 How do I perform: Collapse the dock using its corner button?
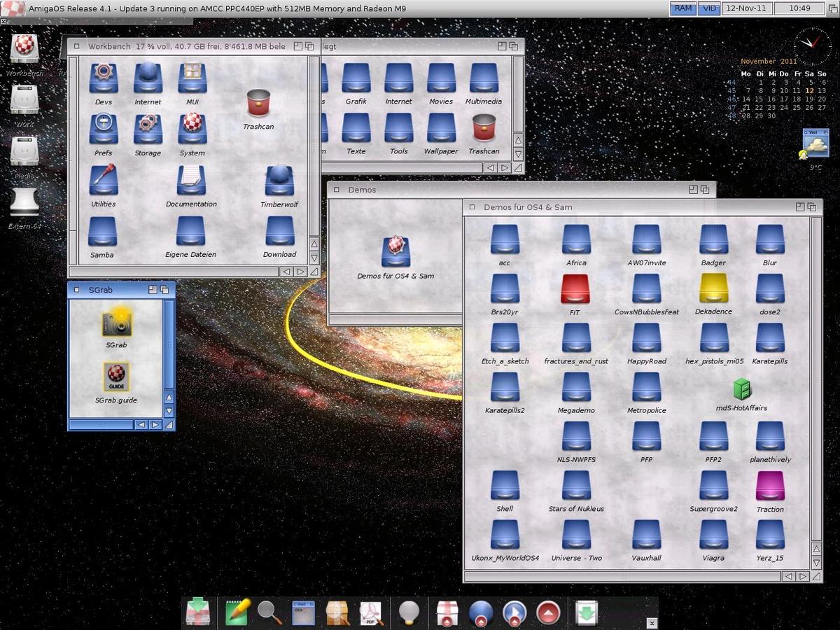point(652,622)
